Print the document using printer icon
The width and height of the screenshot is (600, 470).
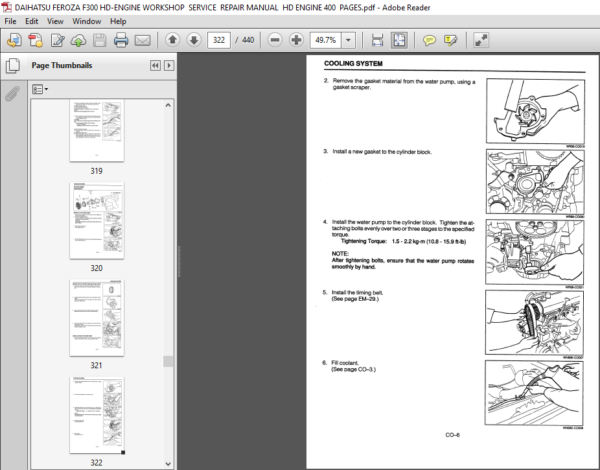(121, 40)
